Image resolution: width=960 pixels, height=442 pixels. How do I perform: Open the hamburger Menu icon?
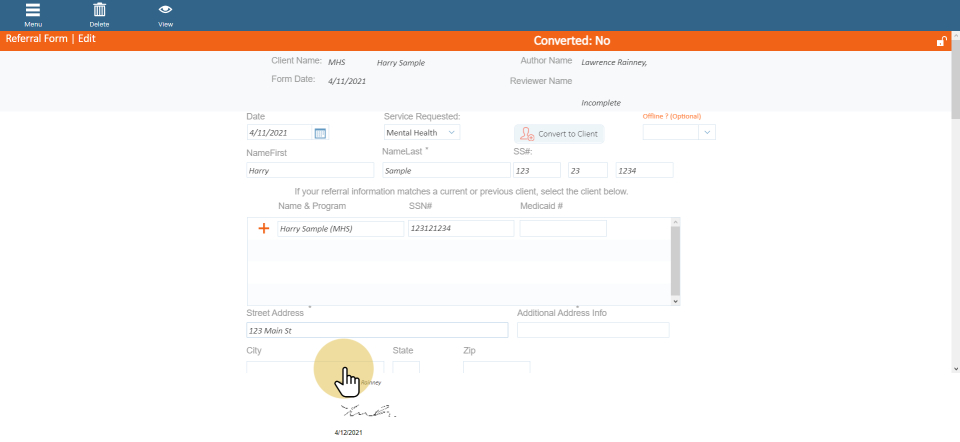[x=33, y=11]
